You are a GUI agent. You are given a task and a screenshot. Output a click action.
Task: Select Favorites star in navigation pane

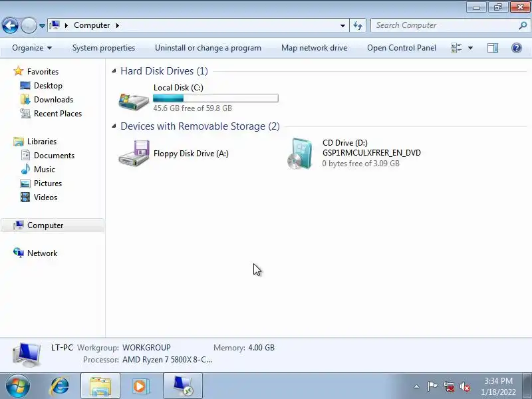[19, 71]
